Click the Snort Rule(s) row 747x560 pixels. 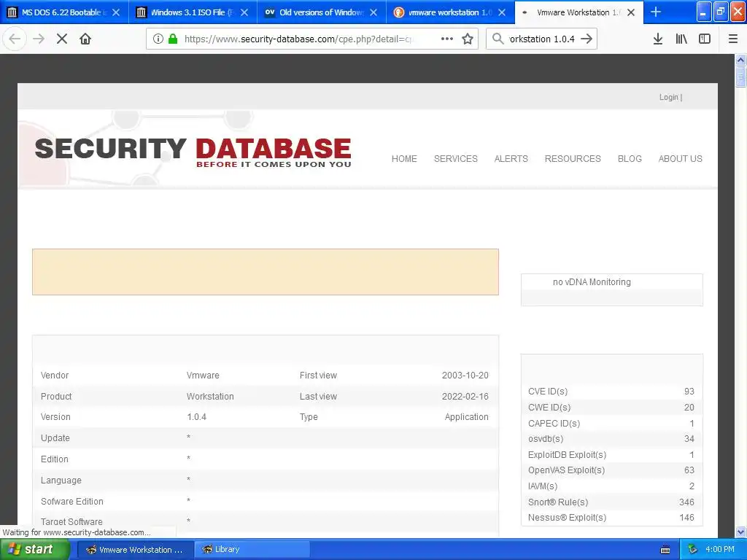click(x=611, y=502)
